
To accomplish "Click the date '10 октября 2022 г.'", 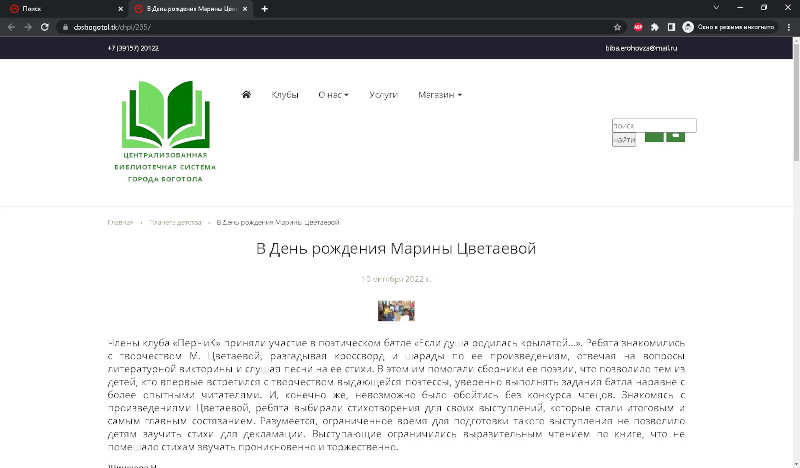I will [x=396, y=279].
